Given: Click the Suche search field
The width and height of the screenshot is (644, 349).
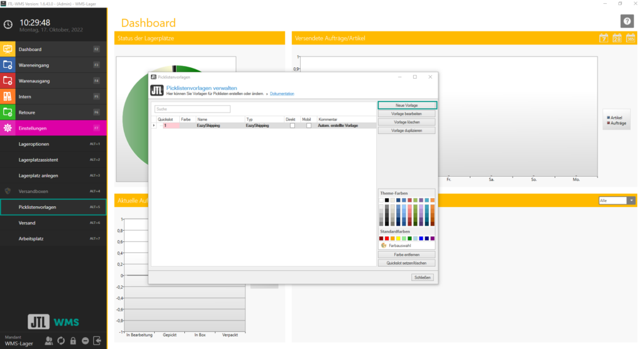Looking at the screenshot, I should pos(192,109).
